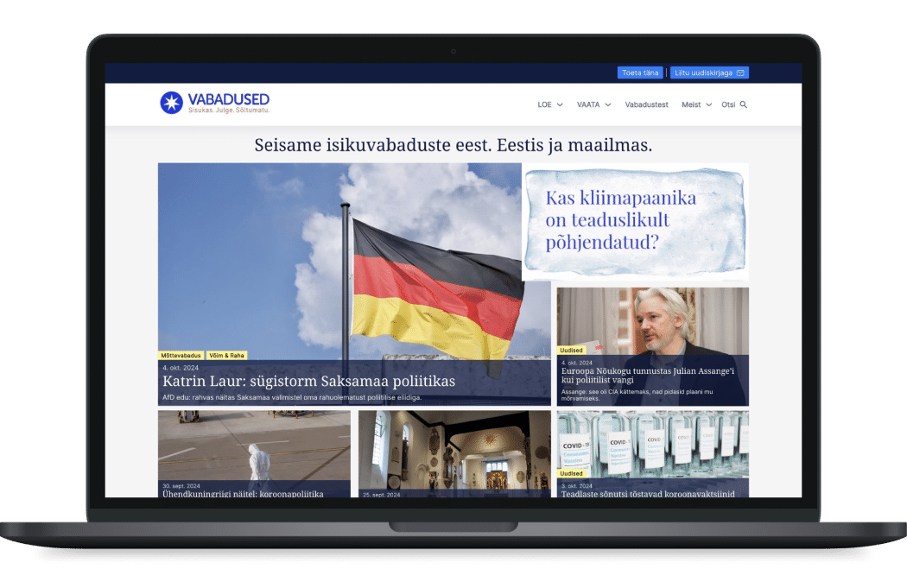The image size is (907, 588).
Task: Open the Meist dropdown menu
Action: (696, 104)
